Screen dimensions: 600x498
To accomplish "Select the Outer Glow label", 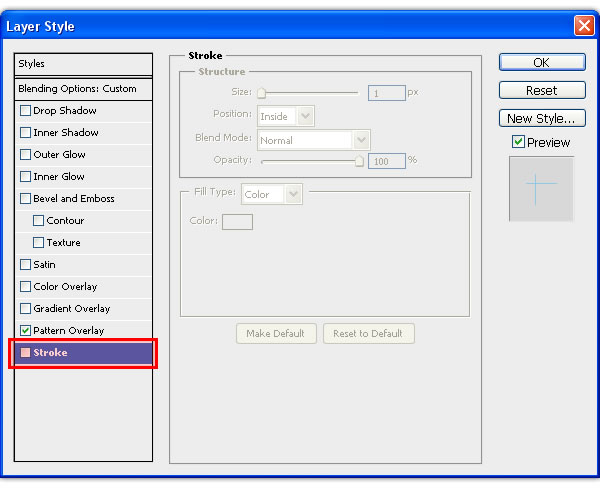I will click(59, 155).
